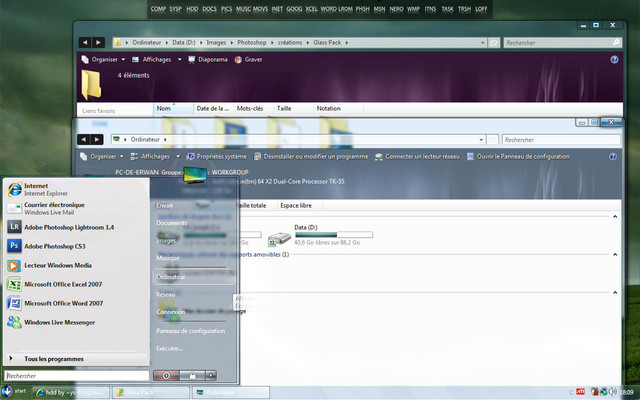Expand Tous les programmes
Image resolution: width=640 pixels, height=400 pixels.
point(76,359)
